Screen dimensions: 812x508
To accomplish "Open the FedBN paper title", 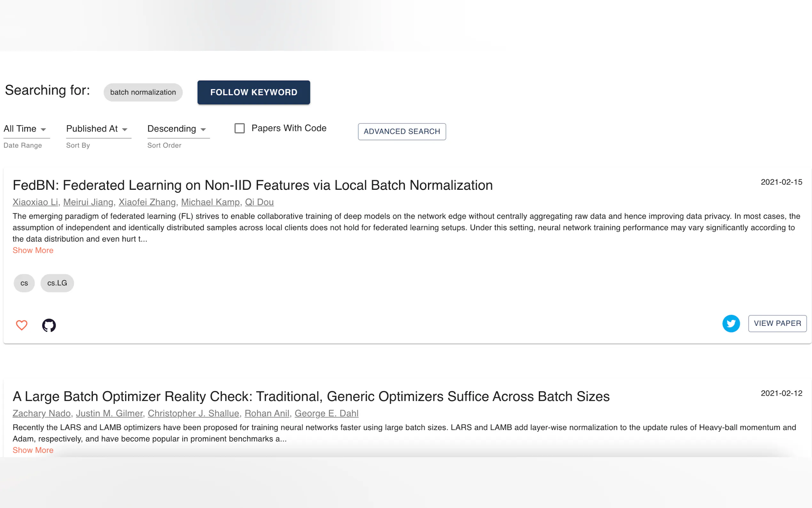I will pyautogui.click(x=253, y=185).
